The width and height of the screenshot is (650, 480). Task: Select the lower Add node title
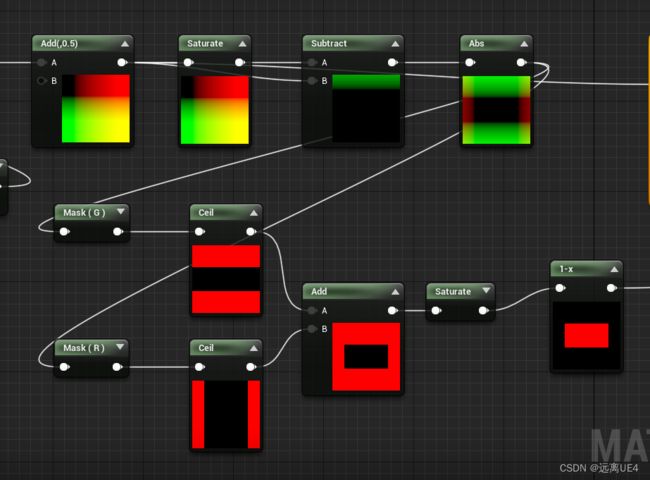pos(319,291)
